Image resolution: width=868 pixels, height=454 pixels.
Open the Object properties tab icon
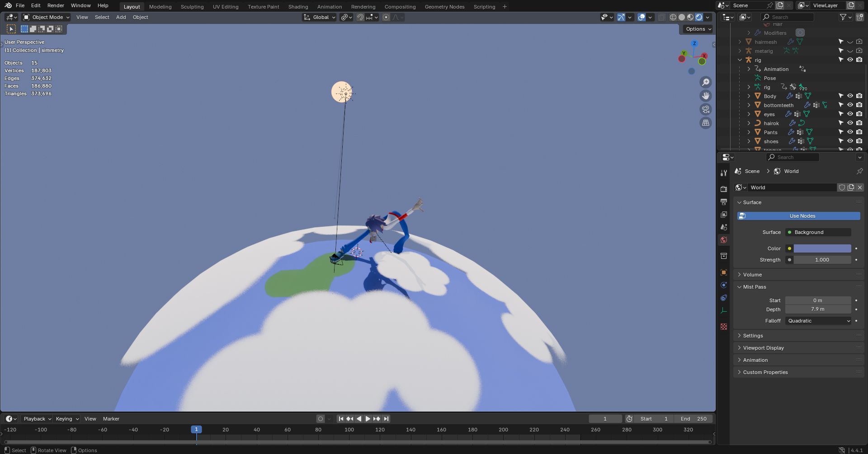pyautogui.click(x=724, y=272)
